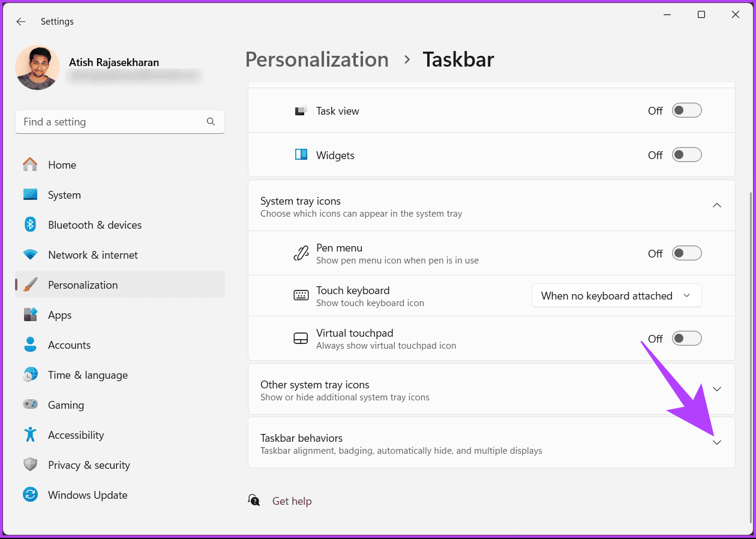Click the Privacy & security shield icon

(x=30, y=465)
